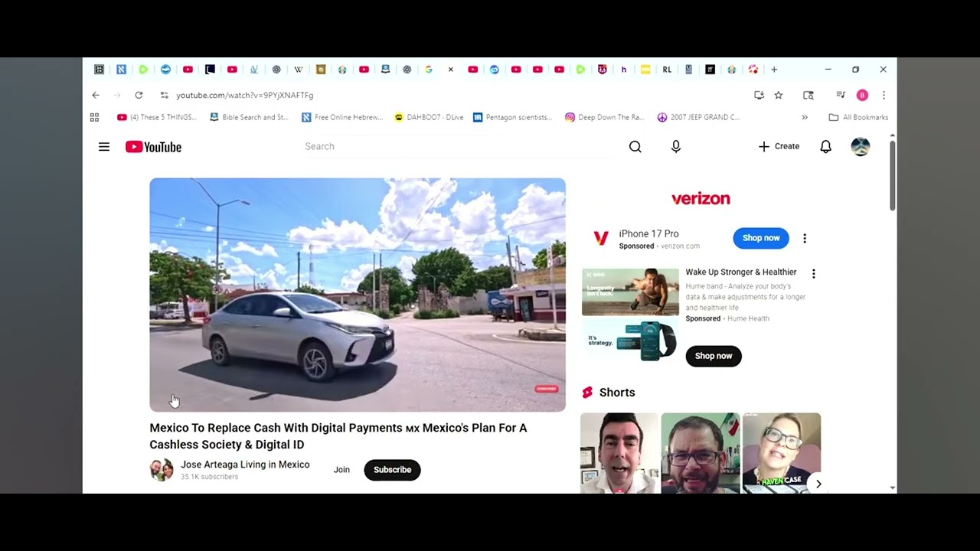Click the video player showing the silver car
This screenshot has height=551, width=980.
click(x=358, y=295)
